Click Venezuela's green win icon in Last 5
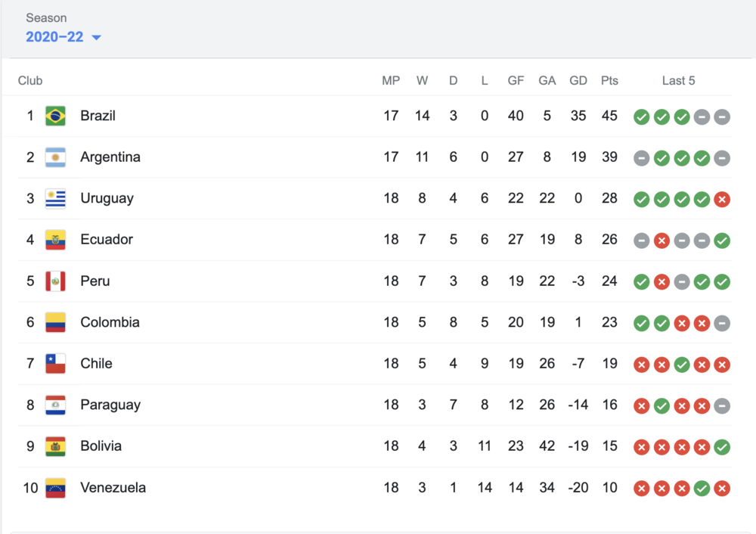Viewport: 756px width, 534px height. (x=702, y=489)
